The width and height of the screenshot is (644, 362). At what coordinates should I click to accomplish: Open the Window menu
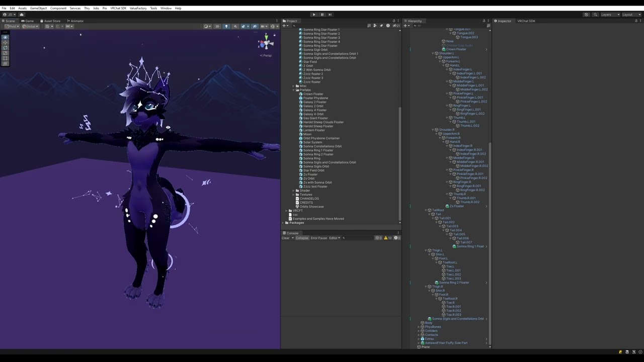point(166,8)
